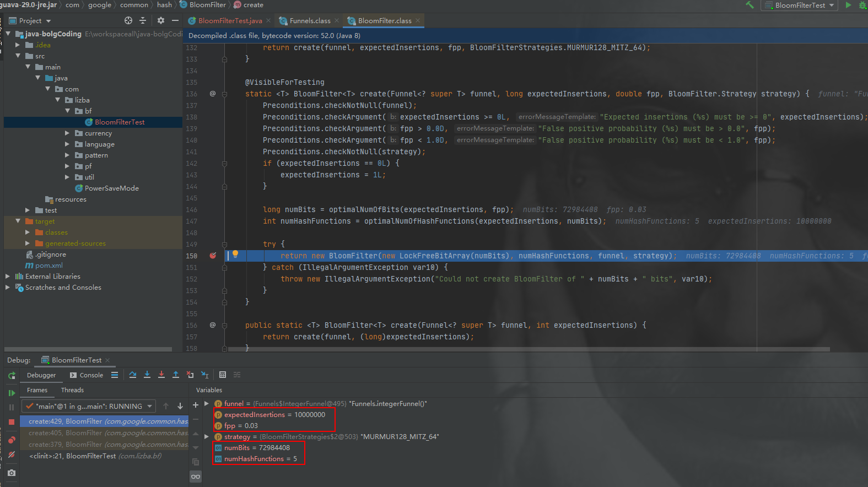The image size is (868, 487).
Task: Run BloomFilterTest with green play icon
Action: click(x=849, y=5)
